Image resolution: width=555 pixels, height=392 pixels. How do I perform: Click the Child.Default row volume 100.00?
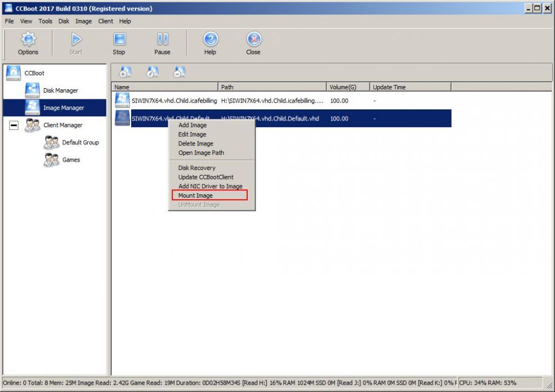[x=339, y=118]
